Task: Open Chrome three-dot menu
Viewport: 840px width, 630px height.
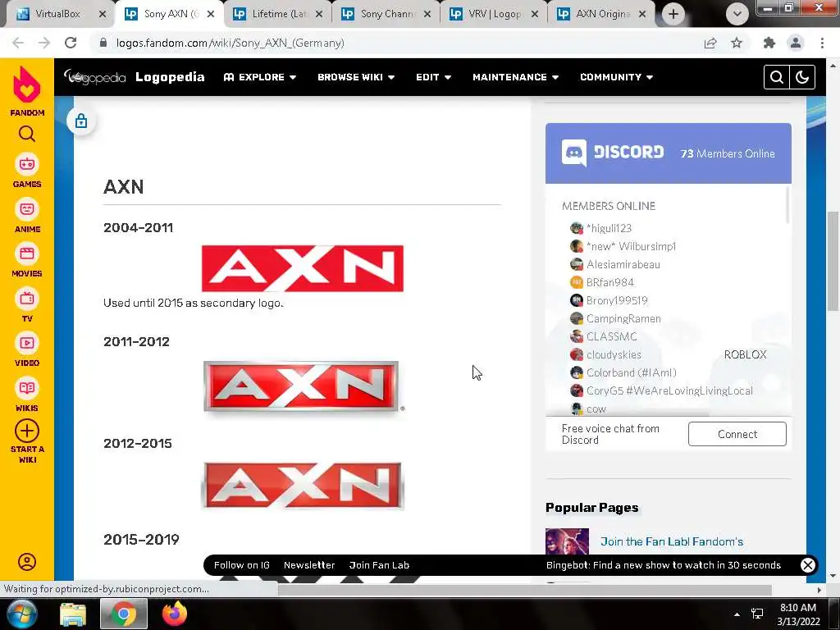Action: coord(822,43)
